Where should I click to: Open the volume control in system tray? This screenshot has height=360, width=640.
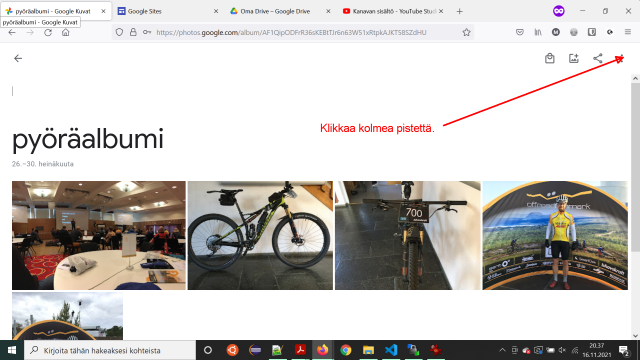562,350
